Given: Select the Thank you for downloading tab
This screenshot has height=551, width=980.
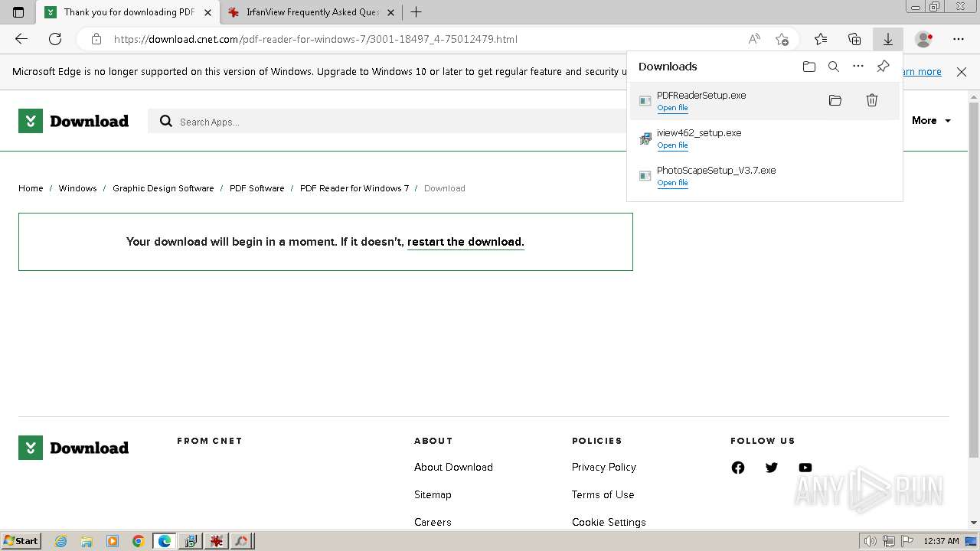Looking at the screenshot, I should click(x=129, y=12).
